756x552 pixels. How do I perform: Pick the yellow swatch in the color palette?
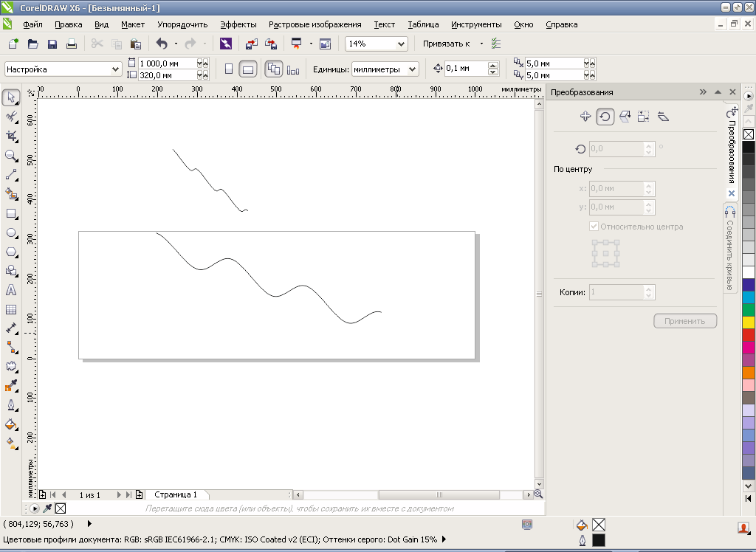coord(749,322)
